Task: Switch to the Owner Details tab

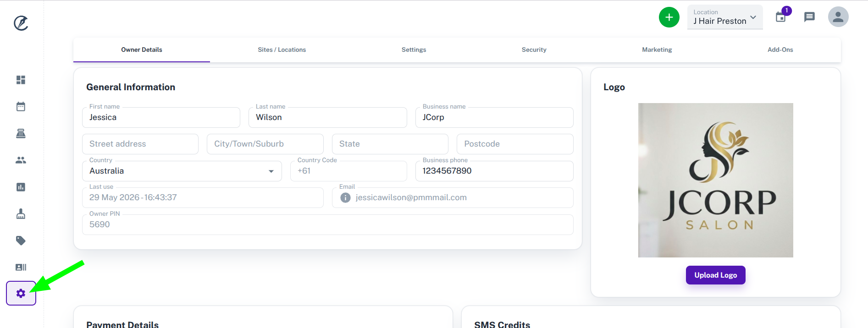Action: pyautogui.click(x=142, y=50)
